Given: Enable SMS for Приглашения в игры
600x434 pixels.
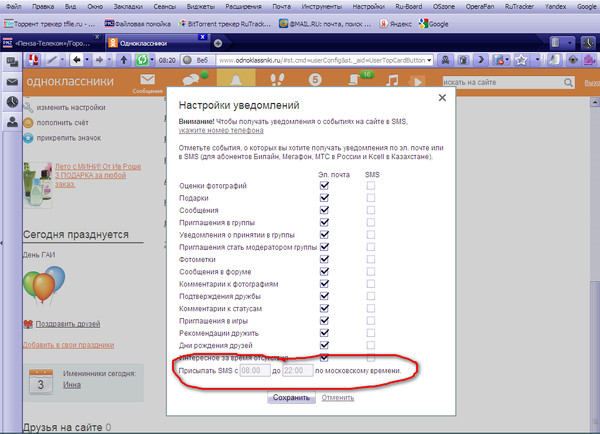Looking at the screenshot, I should click(x=370, y=320).
